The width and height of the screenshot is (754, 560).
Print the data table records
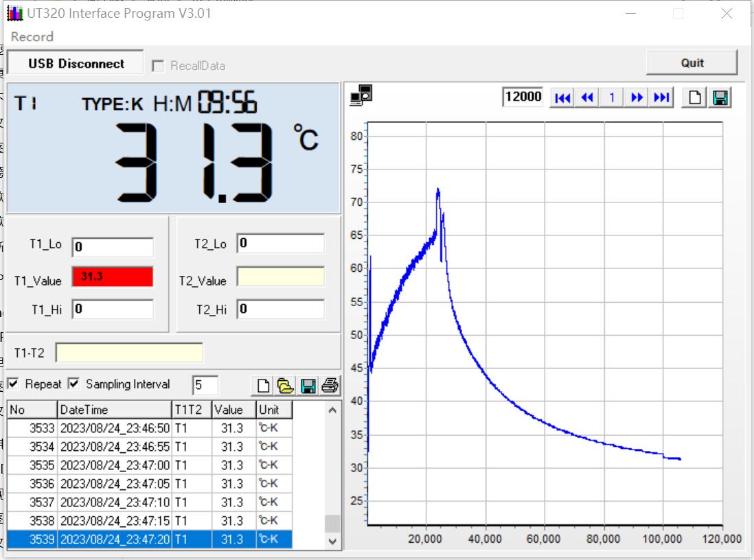click(330, 386)
